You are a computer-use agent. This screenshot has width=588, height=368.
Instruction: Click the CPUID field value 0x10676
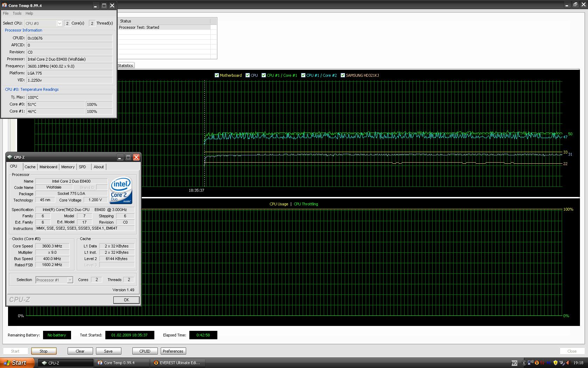(70, 38)
